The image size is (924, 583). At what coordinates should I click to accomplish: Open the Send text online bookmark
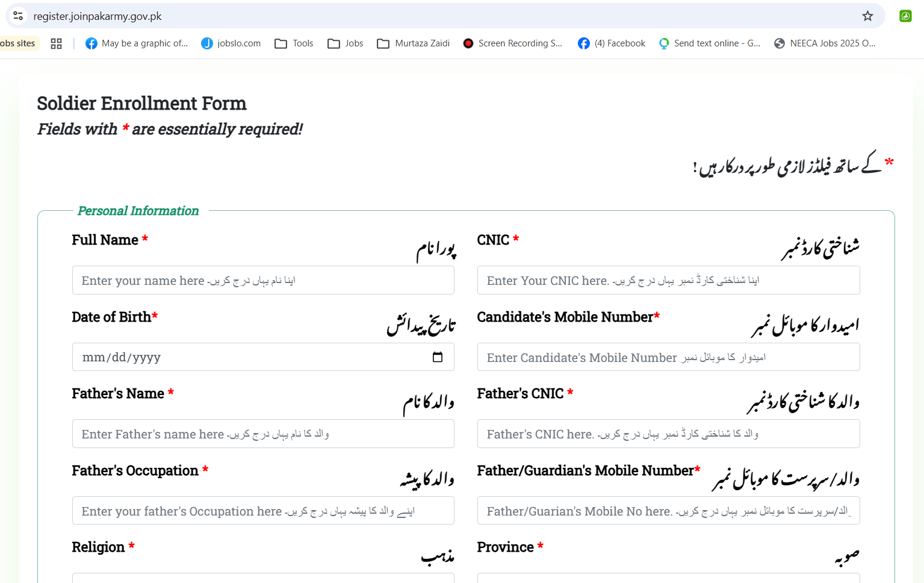(x=710, y=43)
